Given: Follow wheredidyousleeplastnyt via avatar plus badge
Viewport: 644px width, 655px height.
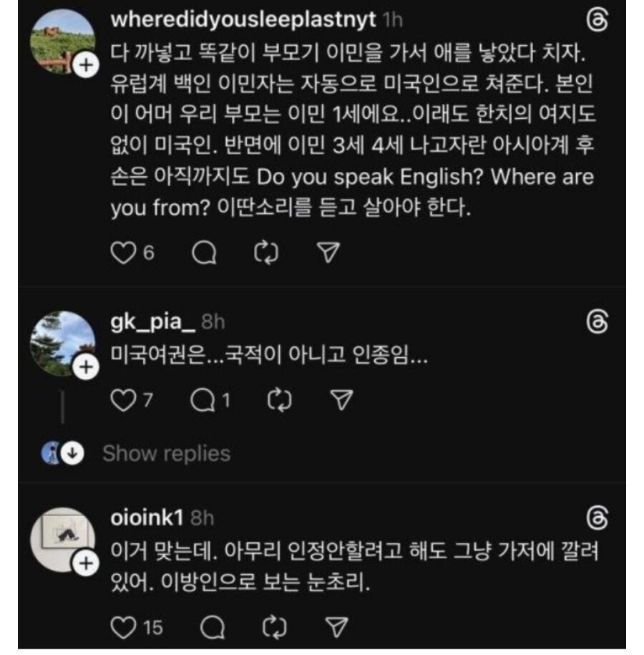Looking at the screenshot, I should tap(85, 66).
